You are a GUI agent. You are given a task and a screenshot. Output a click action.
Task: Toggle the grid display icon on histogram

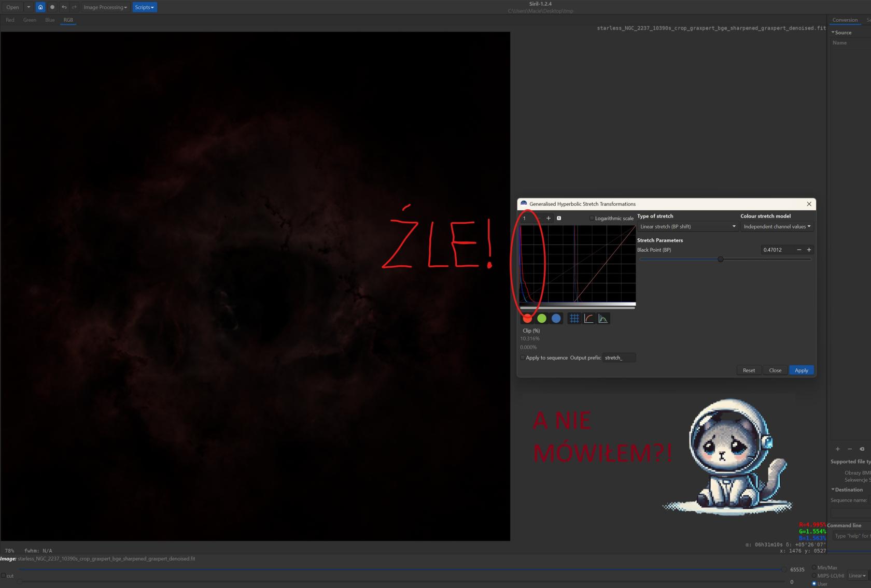click(574, 319)
